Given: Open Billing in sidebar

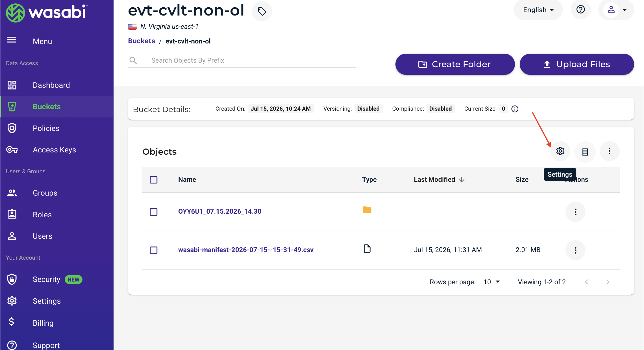Looking at the screenshot, I should 43,323.
